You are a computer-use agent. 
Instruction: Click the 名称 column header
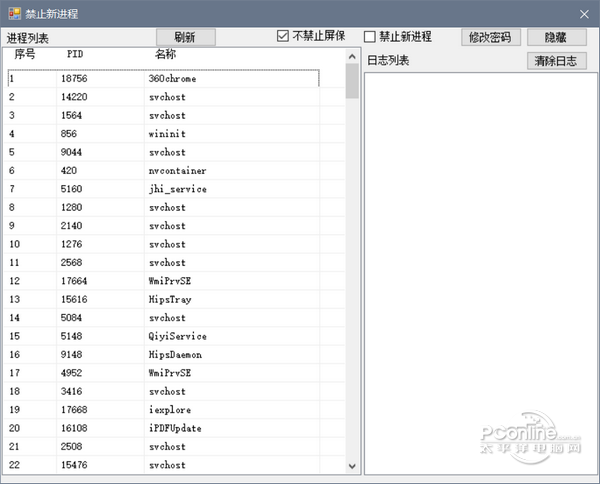pos(165,54)
